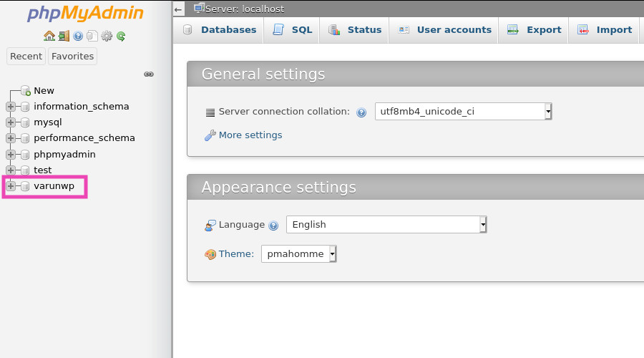Expand the varunwp database tree node

[x=11, y=186]
